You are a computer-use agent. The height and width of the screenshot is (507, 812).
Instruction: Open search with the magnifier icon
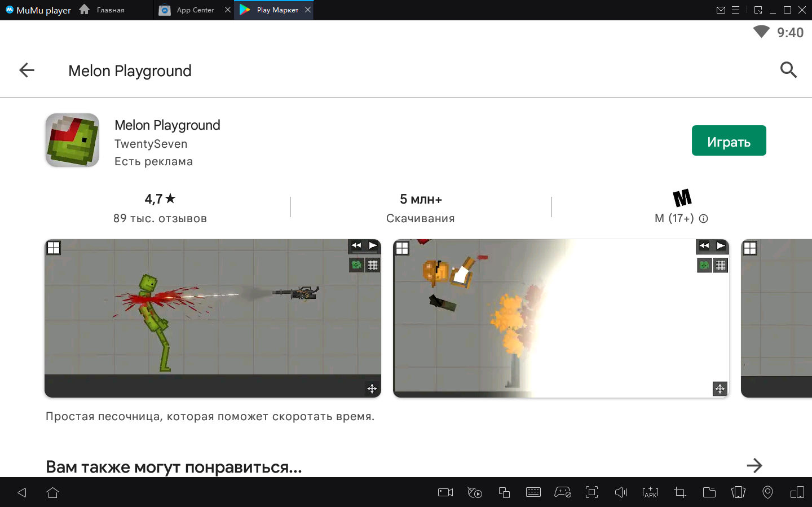[788, 70]
